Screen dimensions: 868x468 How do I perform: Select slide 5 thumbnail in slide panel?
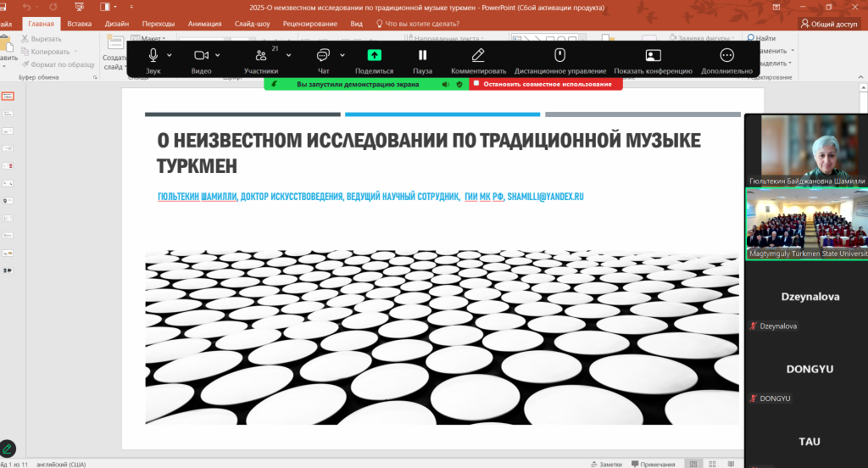coord(8,165)
